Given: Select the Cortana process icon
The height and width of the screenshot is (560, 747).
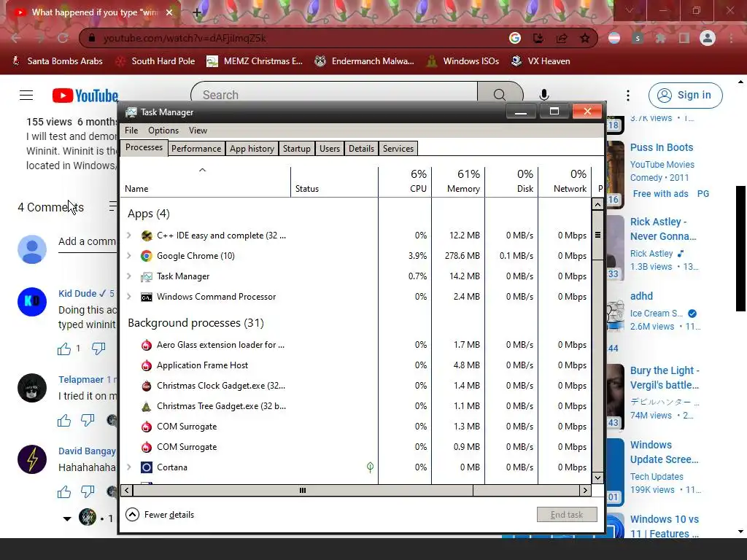Looking at the screenshot, I should [x=146, y=467].
